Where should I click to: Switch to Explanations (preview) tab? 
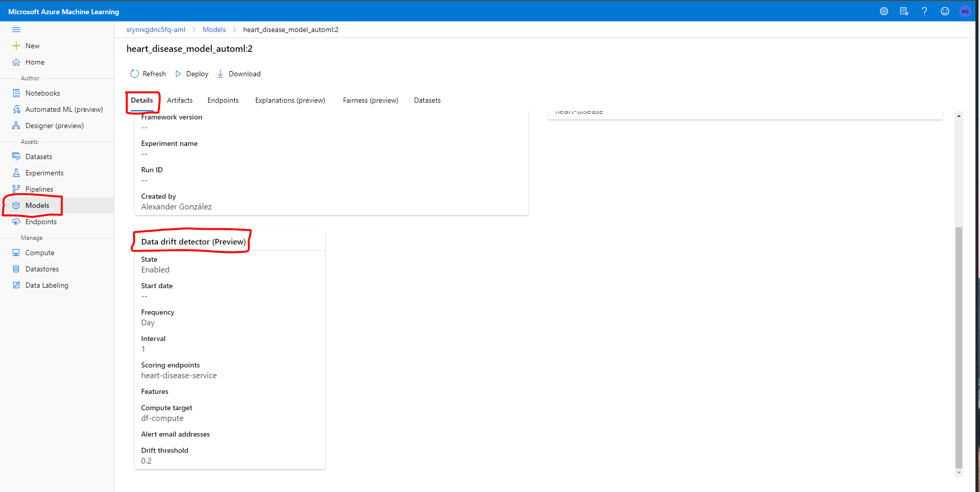290,100
